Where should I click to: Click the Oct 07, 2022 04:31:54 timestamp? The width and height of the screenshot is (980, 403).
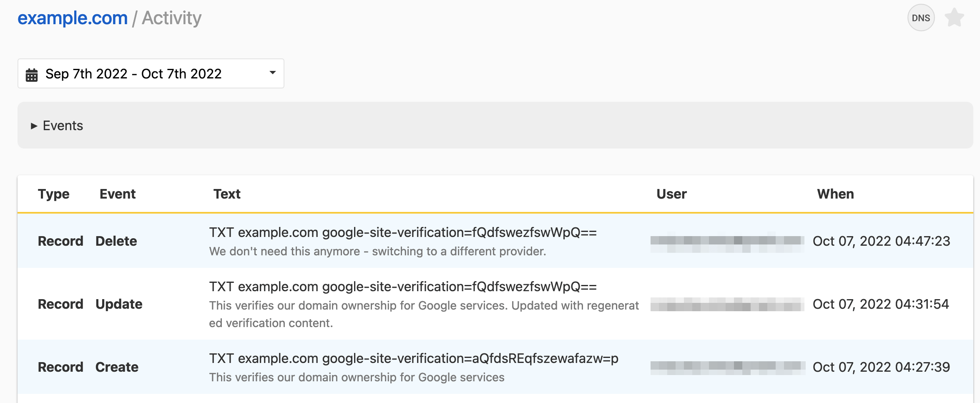(x=881, y=304)
